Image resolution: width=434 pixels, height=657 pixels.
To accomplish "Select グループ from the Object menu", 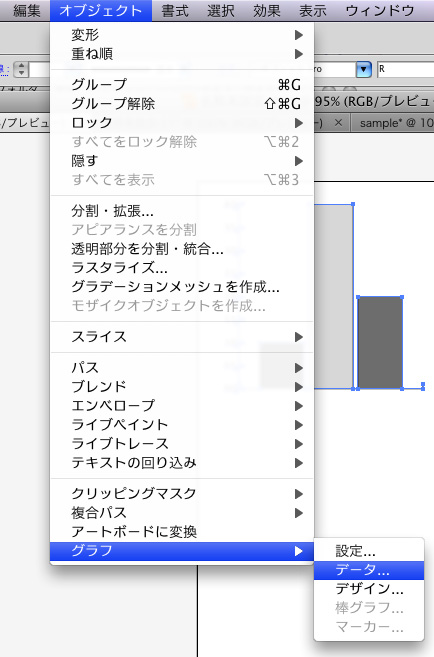I will point(182,85).
